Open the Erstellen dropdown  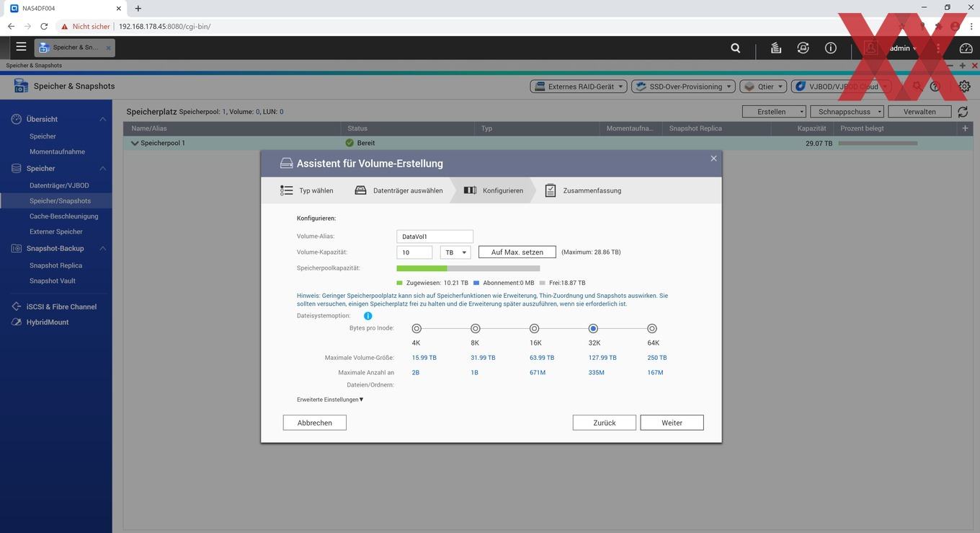pos(774,112)
